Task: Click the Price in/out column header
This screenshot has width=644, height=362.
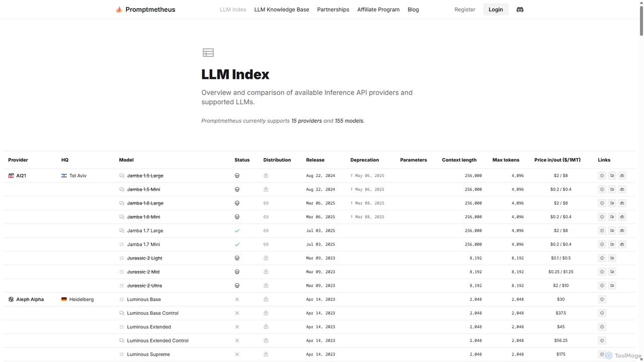Action: [x=557, y=160]
